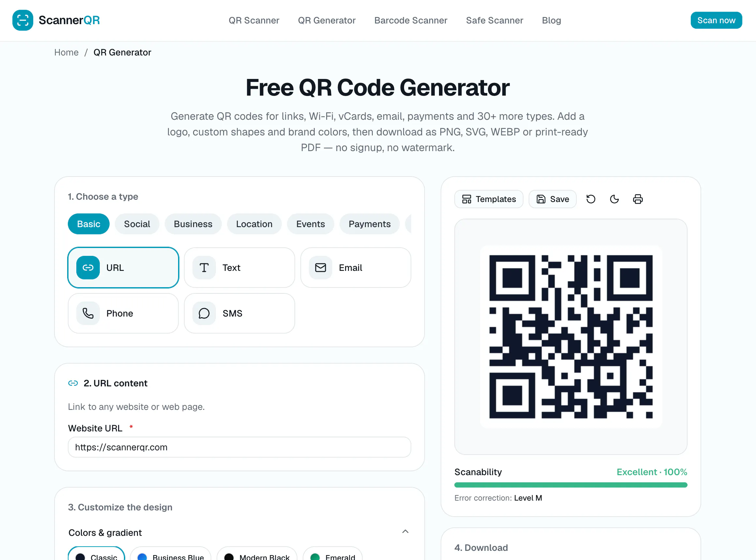756x560 pixels.
Task: Click the link icon beside URL content heading
Action: 73,383
